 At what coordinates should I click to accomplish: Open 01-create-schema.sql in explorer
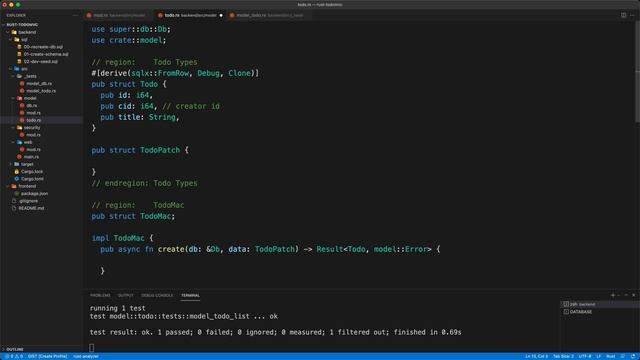pos(46,54)
